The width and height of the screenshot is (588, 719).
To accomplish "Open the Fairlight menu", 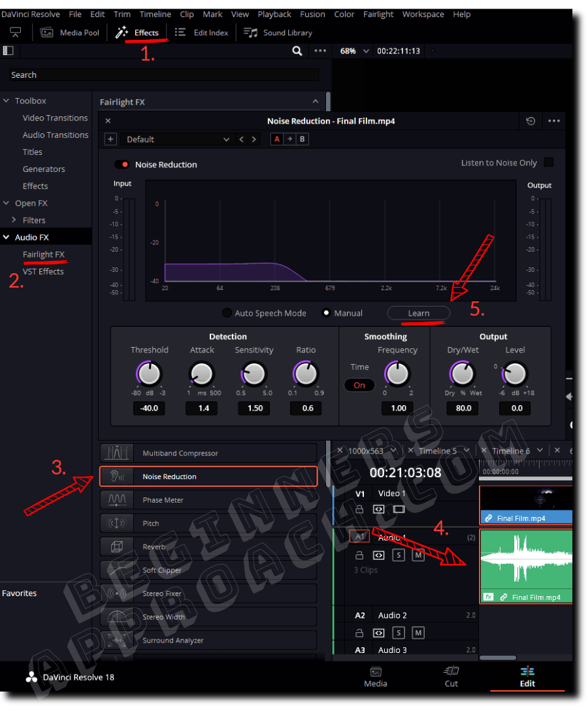I will 378,14.
